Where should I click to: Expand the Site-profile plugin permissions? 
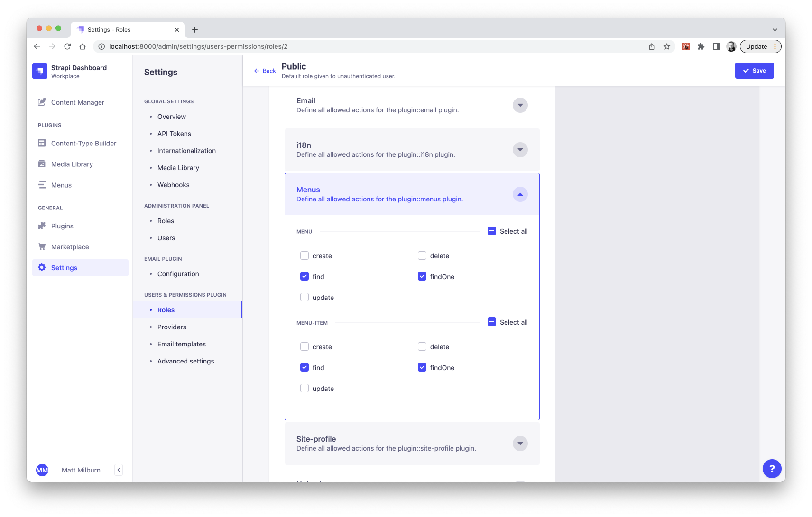tap(520, 444)
